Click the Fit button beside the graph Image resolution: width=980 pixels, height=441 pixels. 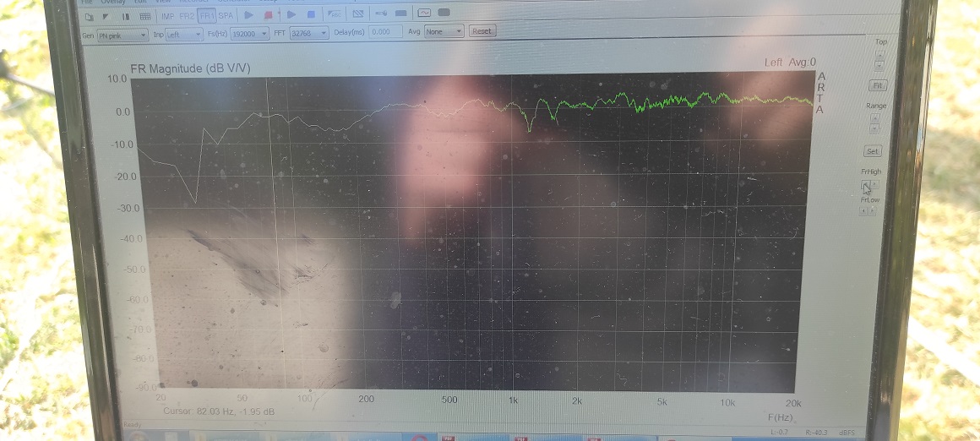(877, 85)
